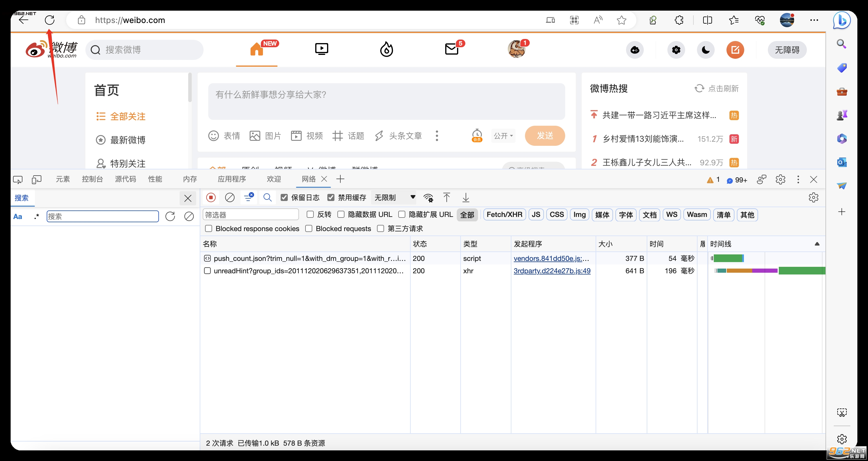Screen dimensions: 868x461
Task: Filter requests by Fetch/XHR
Action: [504, 215]
